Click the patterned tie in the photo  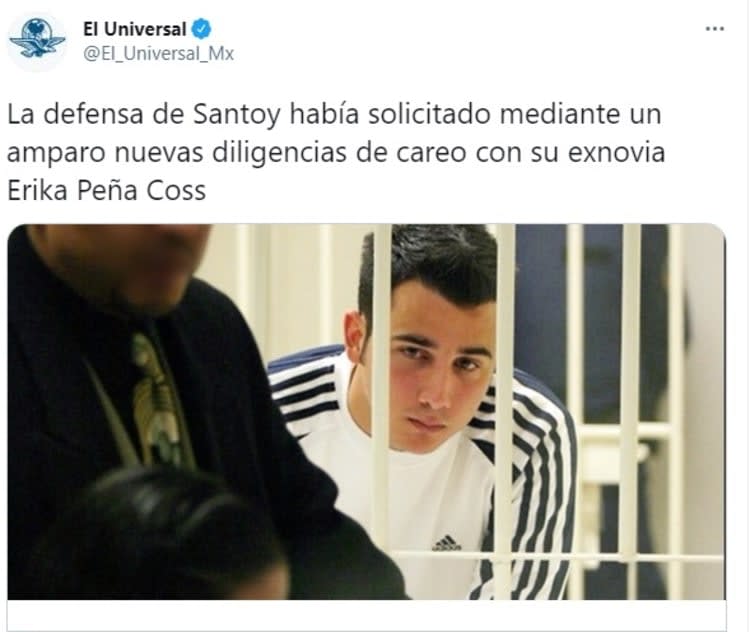[155, 402]
